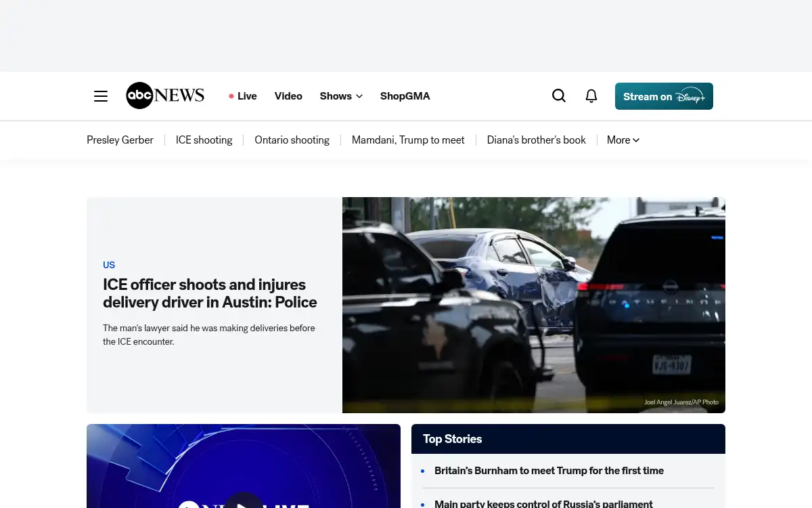Click the US category label

pyautogui.click(x=109, y=265)
